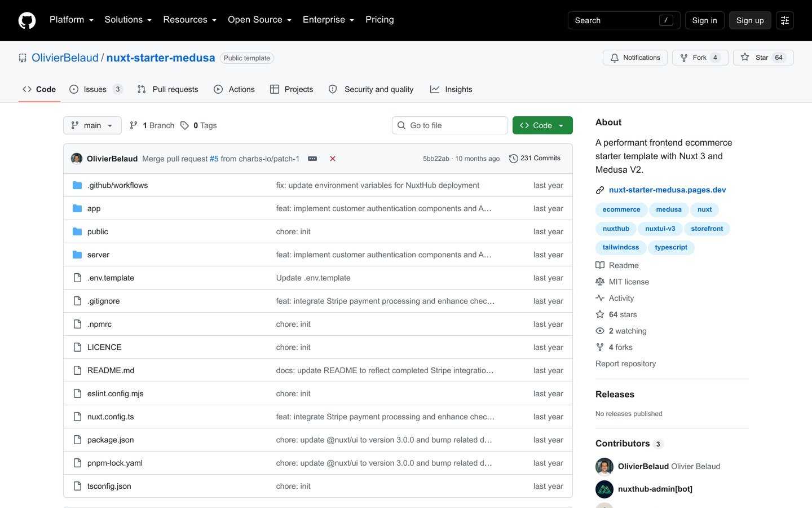812x508 pixels.
Task: Open the Insights tab
Action: pos(451,89)
